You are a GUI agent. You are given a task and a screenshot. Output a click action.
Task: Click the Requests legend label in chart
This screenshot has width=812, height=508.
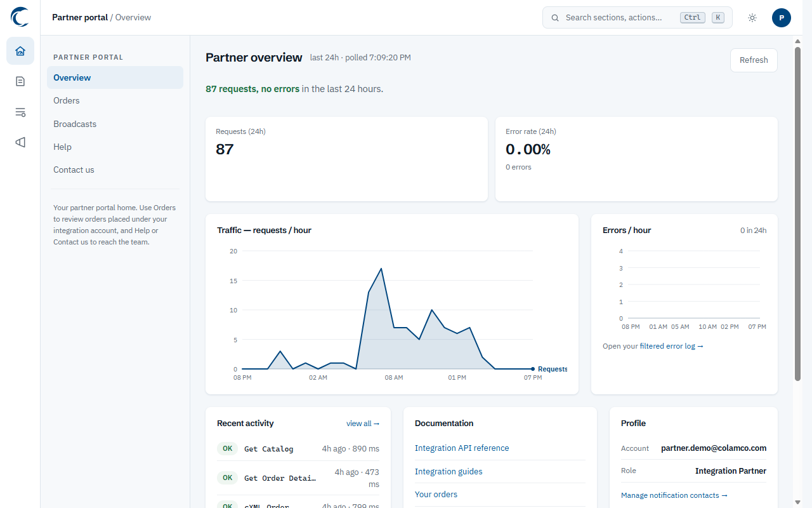click(553, 369)
